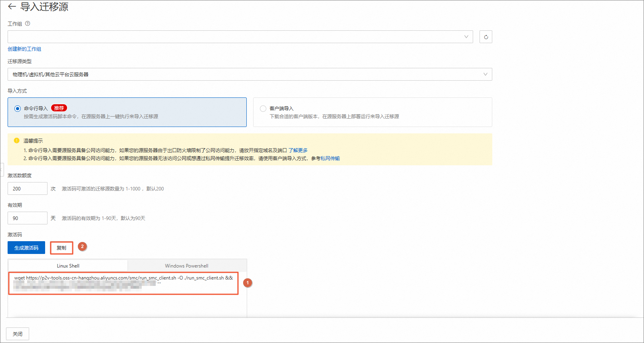Refresh the workgroup list
Image resolution: width=644 pixels, height=343 pixels.
(486, 37)
